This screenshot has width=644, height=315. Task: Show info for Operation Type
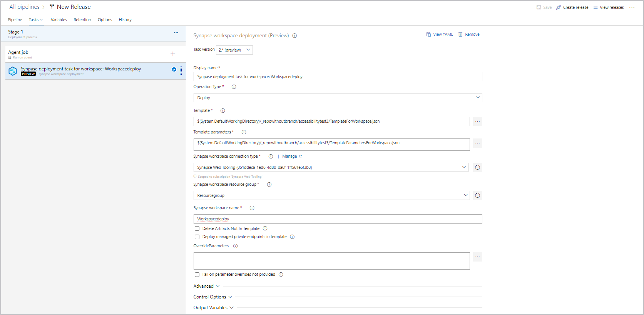click(234, 87)
